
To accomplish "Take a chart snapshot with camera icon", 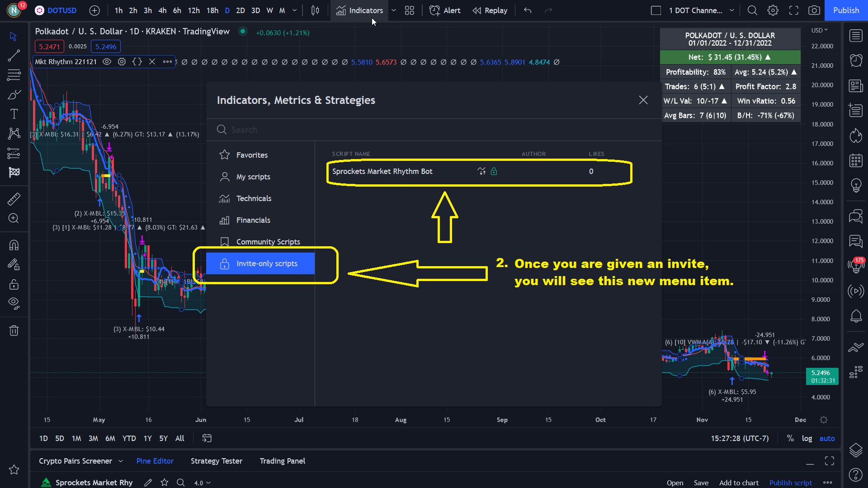I will (x=814, y=10).
